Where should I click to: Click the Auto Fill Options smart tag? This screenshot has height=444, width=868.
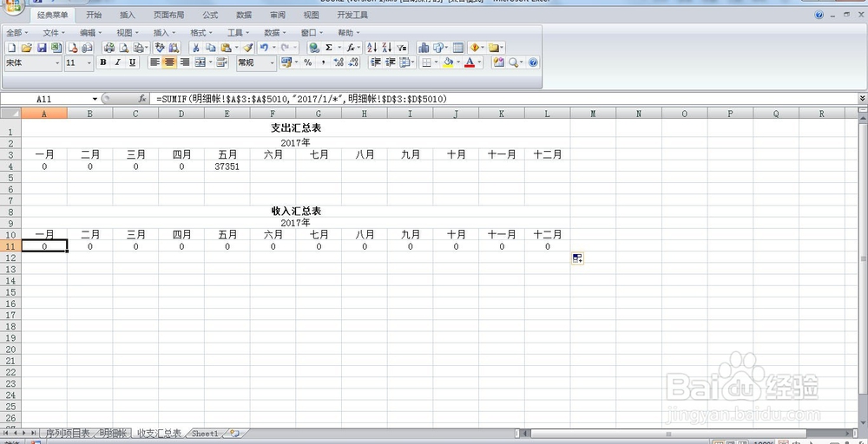pos(577,258)
